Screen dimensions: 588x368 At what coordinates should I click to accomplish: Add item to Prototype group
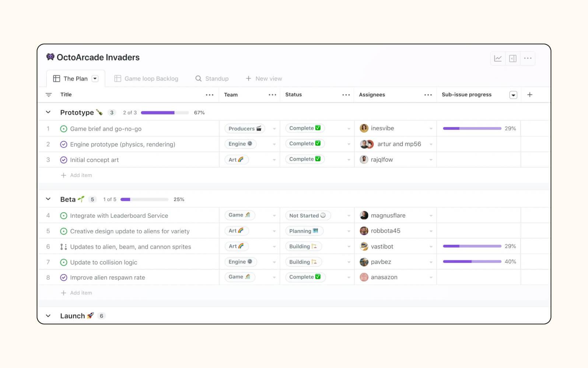tap(76, 175)
